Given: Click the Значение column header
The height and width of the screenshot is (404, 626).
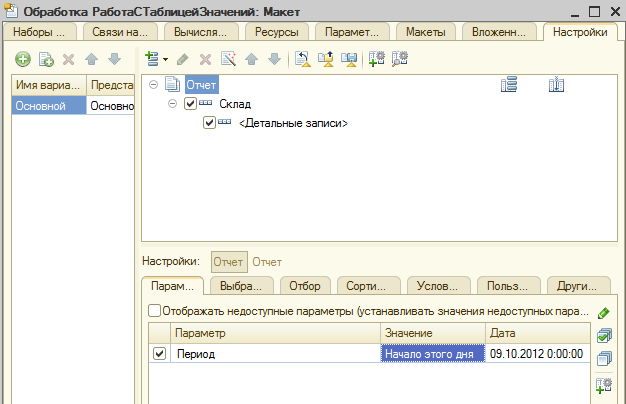Looking at the screenshot, I should coord(433,333).
